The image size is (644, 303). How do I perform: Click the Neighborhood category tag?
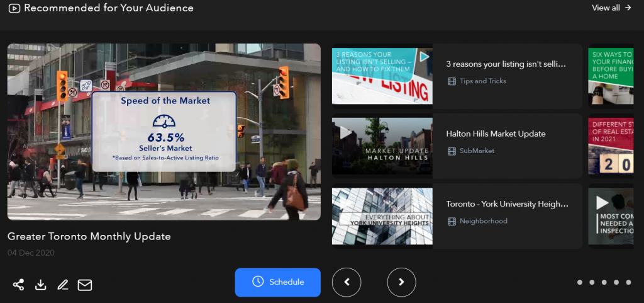(483, 221)
